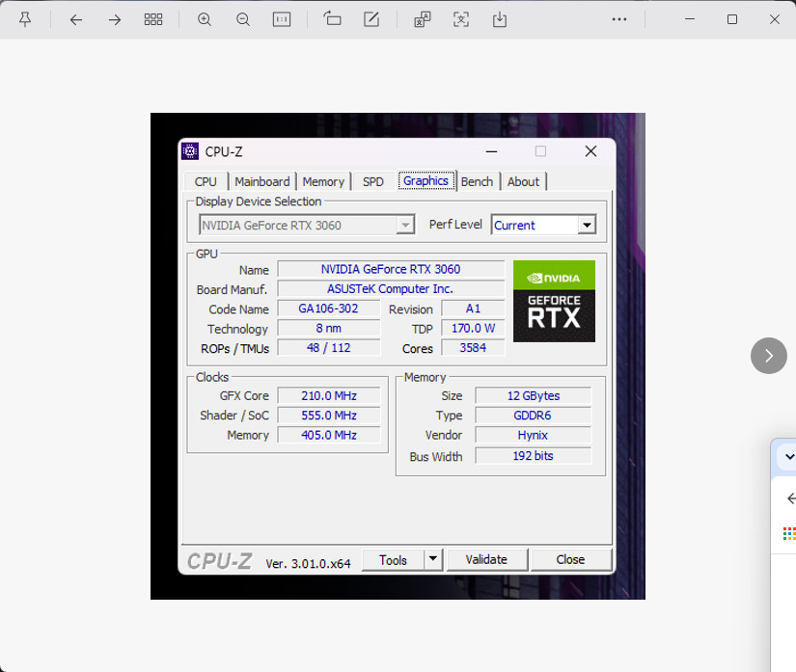Rotate the image

click(x=333, y=19)
